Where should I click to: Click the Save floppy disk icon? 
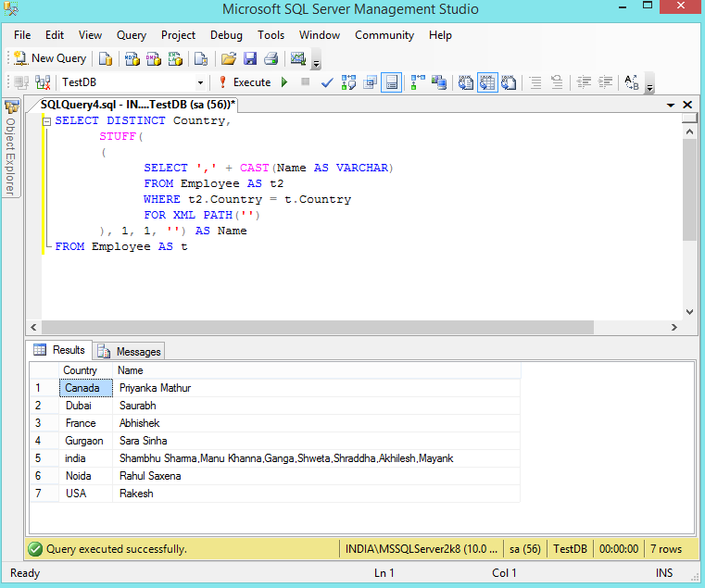point(249,58)
